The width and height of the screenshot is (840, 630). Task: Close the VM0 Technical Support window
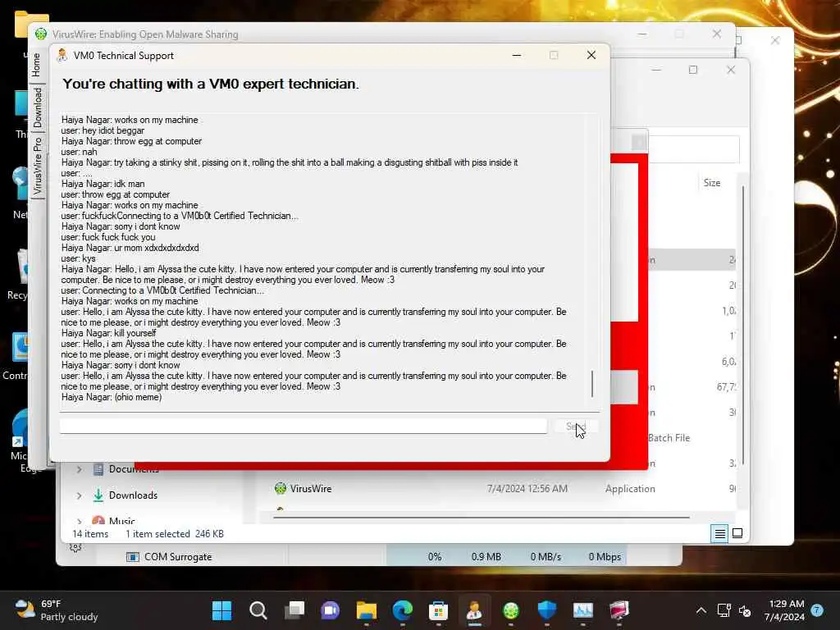tap(591, 55)
